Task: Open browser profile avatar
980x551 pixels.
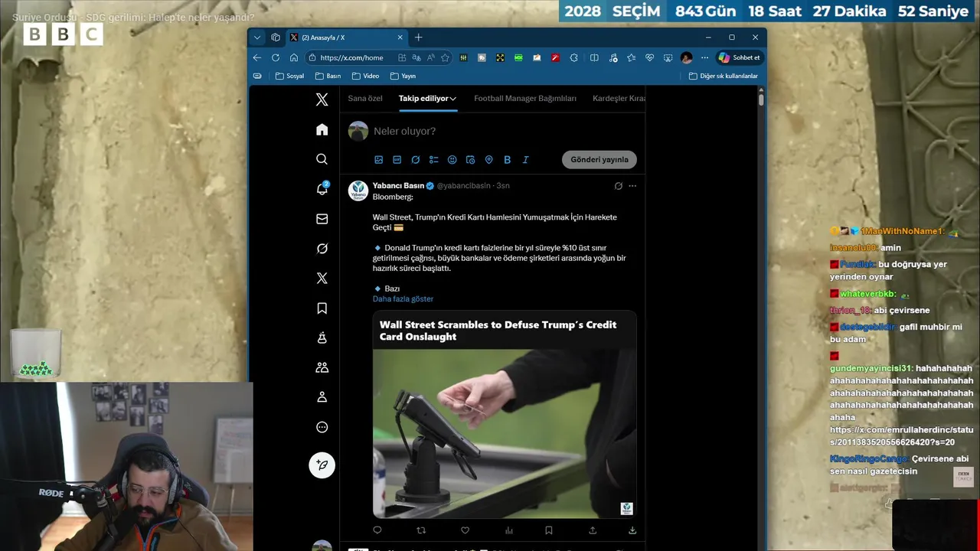Action: click(x=686, y=57)
